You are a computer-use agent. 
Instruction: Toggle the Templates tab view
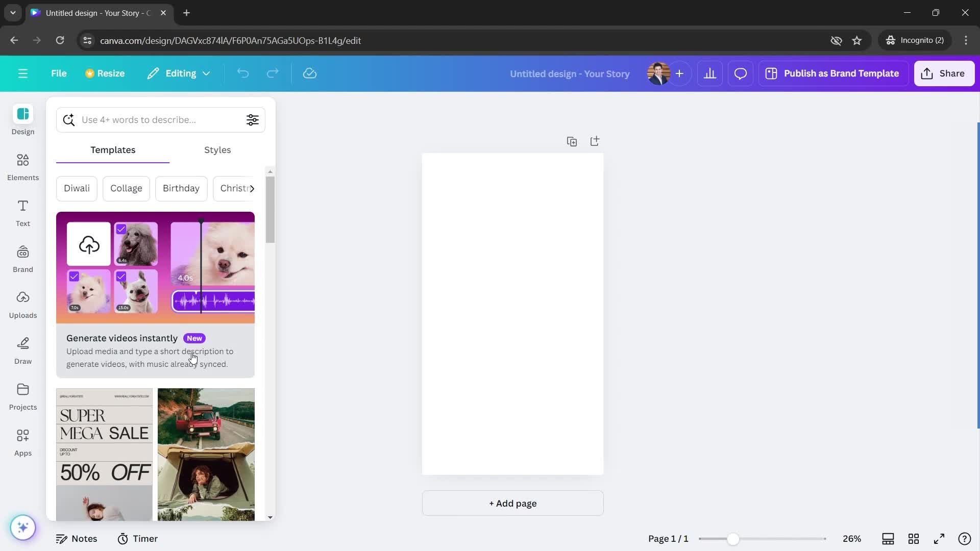[x=112, y=149]
